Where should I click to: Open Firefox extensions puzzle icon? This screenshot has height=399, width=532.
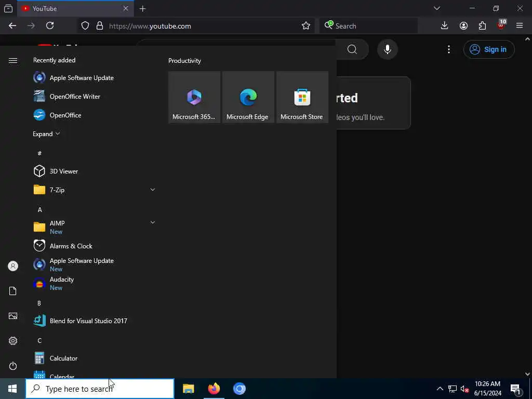click(482, 26)
